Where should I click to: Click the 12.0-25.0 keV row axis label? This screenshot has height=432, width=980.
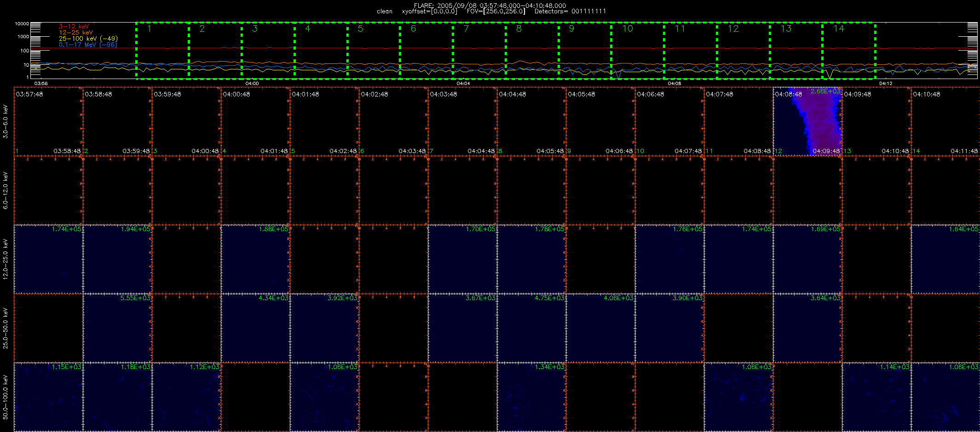point(6,259)
